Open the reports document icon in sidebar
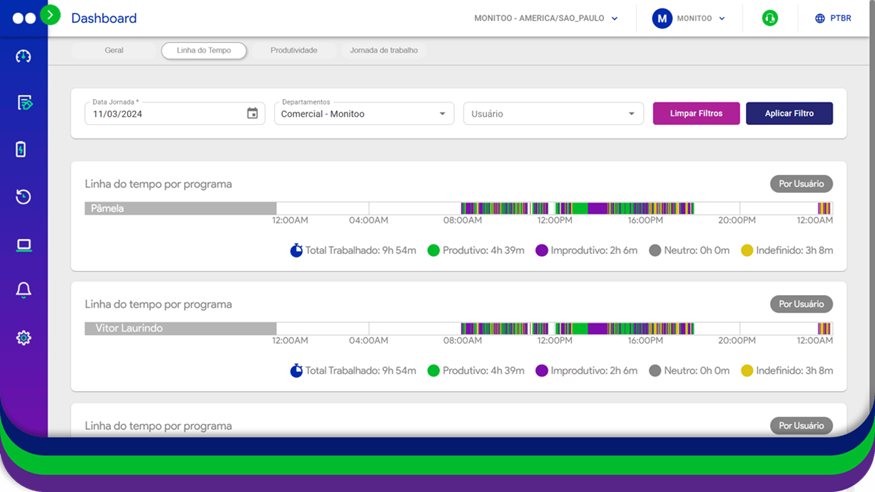875x492 pixels. 24,103
